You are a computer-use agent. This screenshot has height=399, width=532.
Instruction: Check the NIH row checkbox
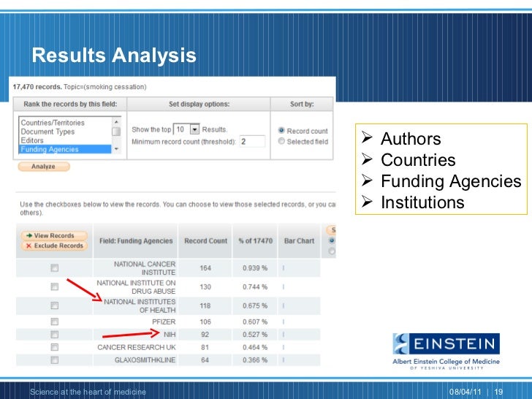(54, 335)
